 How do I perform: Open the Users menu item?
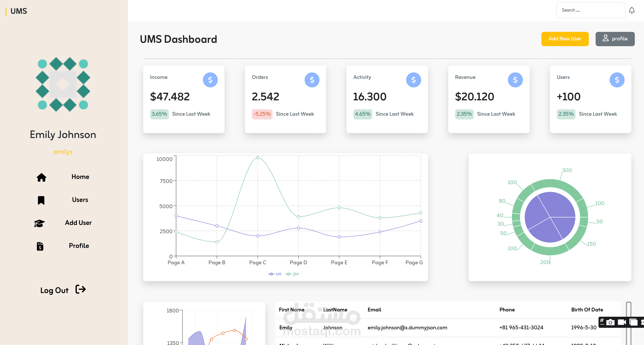(x=80, y=200)
